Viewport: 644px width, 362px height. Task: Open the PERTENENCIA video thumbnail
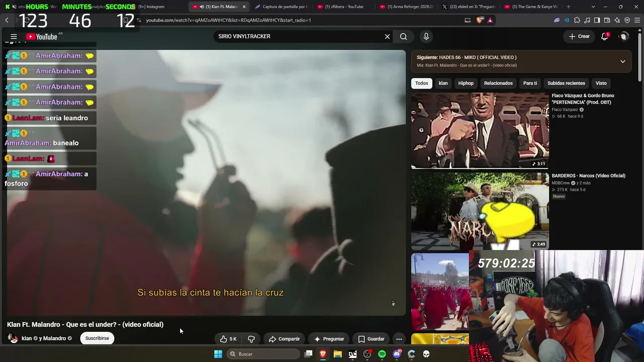point(480,131)
